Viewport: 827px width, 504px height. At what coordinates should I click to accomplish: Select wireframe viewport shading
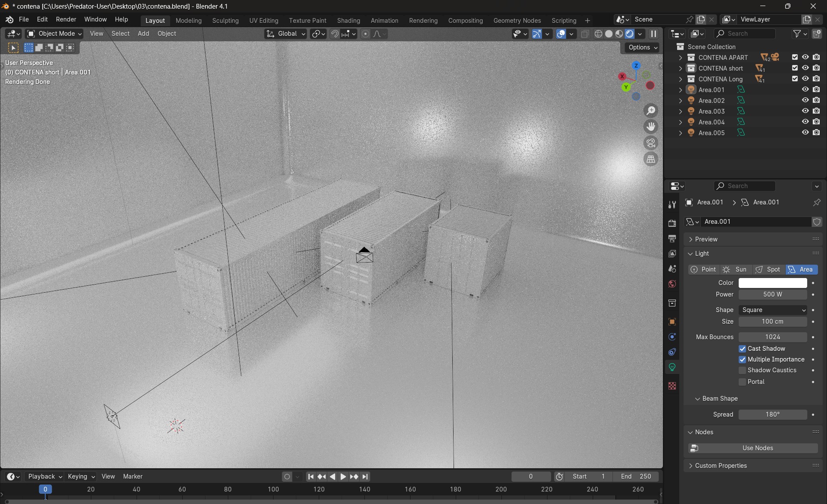click(598, 34)
